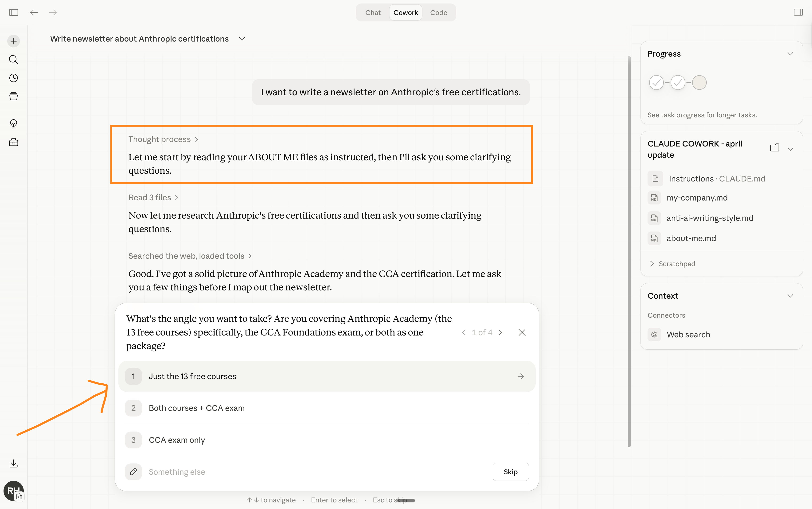Image resolution: width=812 pixels, height=509 pixels.
Task: Click the folder icon beside CLAUDE COWORK
Action: [774, 148]
